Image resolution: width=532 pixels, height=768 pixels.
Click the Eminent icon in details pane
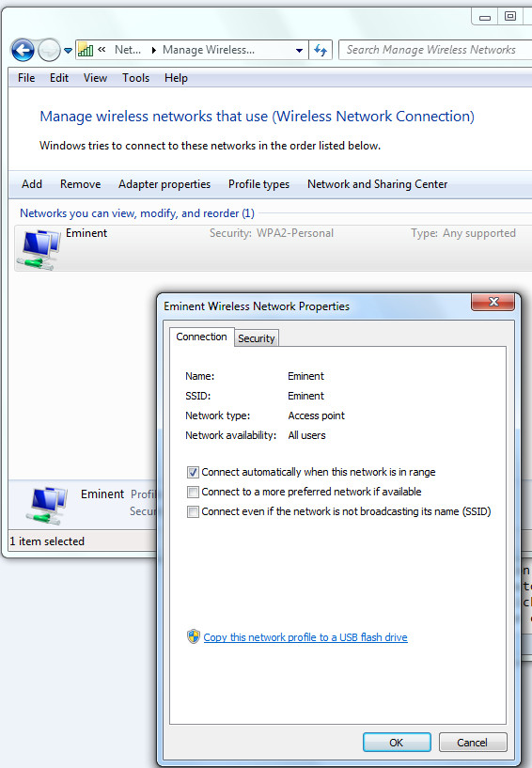tap(47, 505)
